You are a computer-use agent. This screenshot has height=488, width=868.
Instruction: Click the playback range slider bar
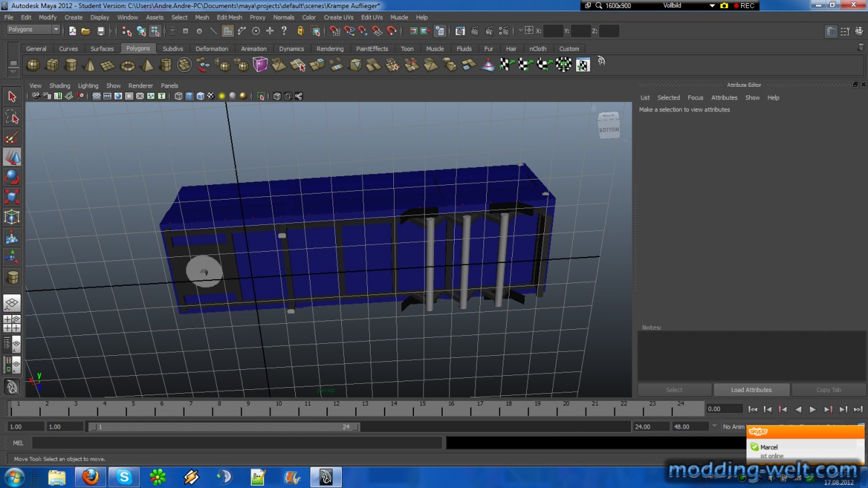tap(224, 427)
